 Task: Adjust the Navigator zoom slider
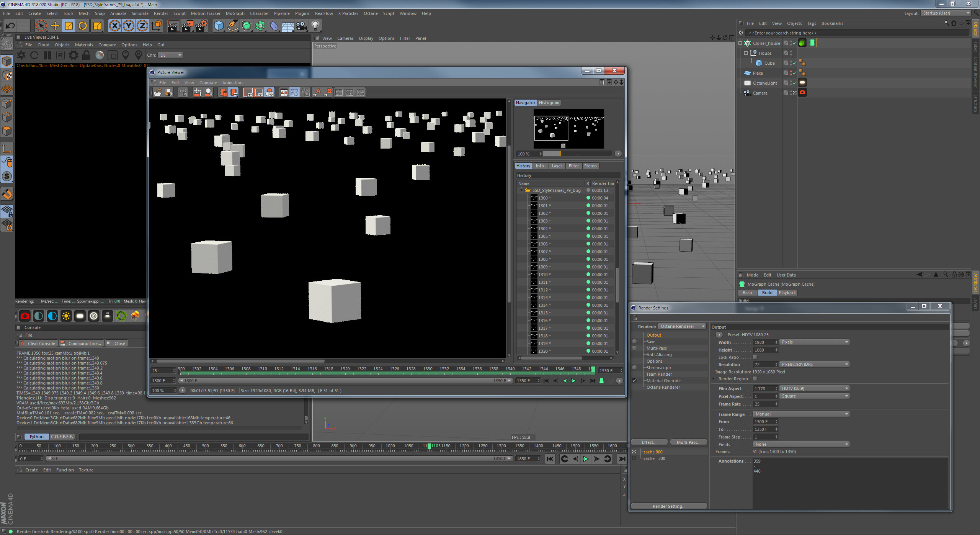point(560,154)
